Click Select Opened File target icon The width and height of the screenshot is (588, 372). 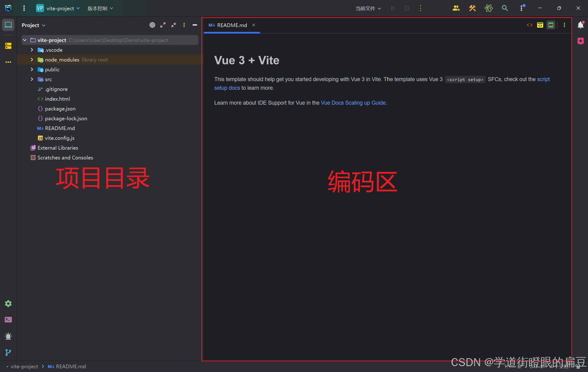click(152, 25)
